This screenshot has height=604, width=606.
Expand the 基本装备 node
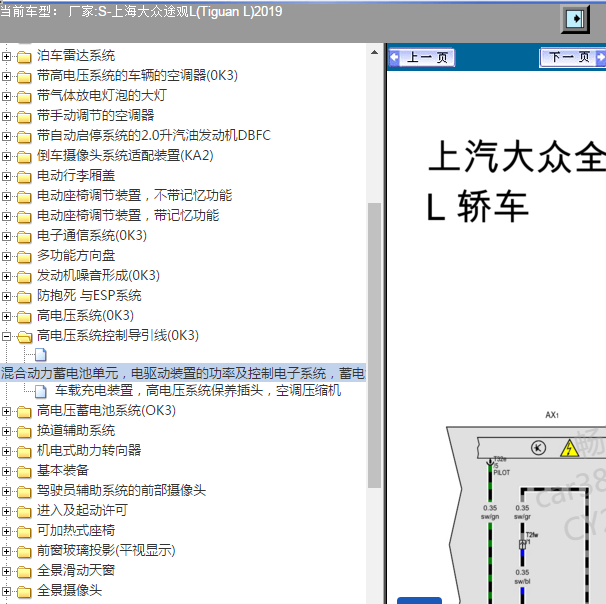tap(6, 471)
